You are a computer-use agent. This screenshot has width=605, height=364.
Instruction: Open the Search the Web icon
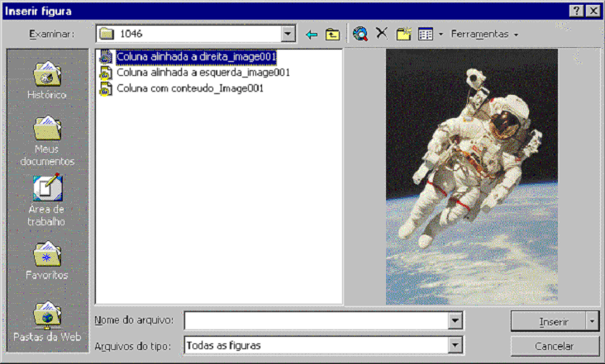coord(360,34)
